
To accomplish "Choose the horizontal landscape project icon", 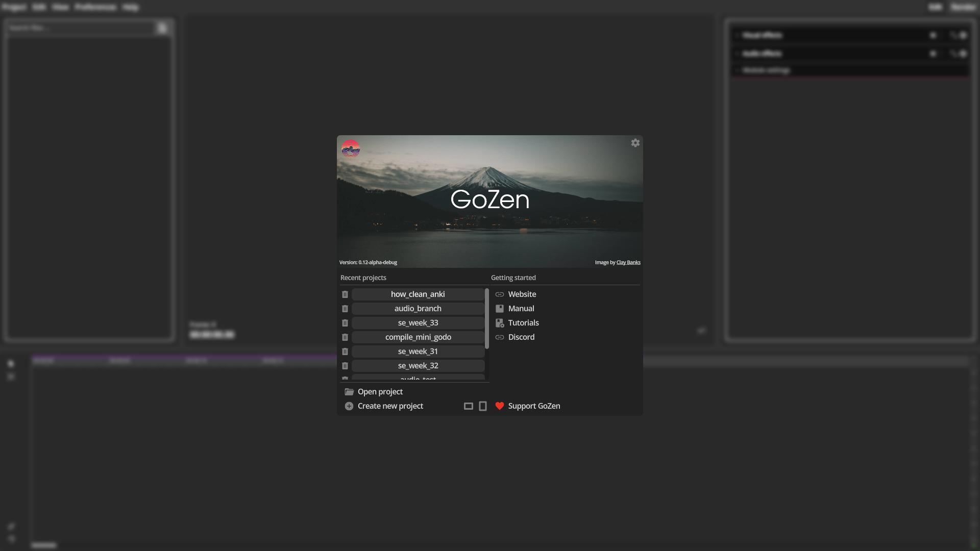I will pos(469,406).
